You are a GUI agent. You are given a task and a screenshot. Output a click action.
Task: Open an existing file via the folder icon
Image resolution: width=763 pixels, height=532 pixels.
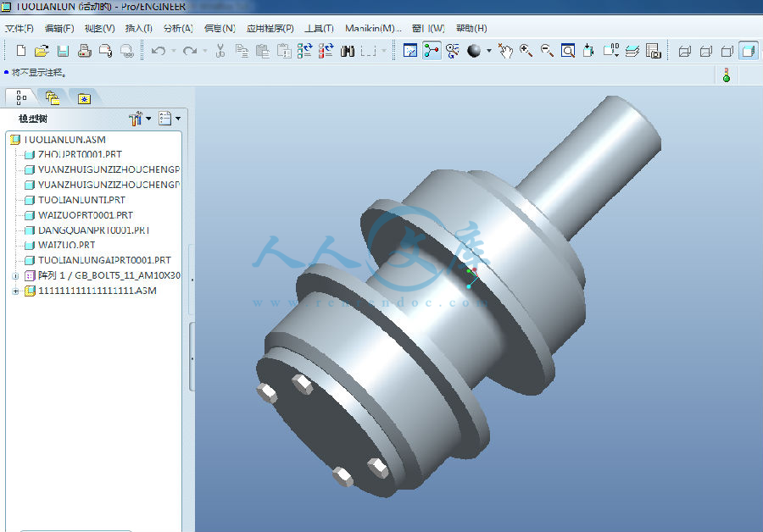tap(42, 51)
